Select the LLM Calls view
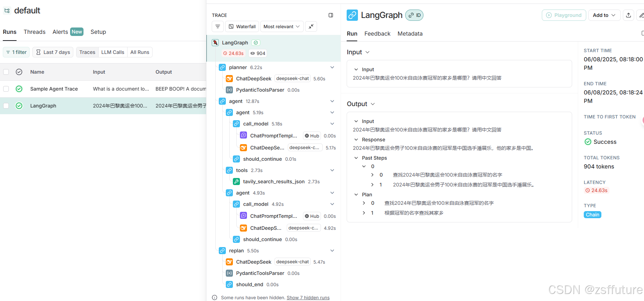This screenshot has width=644, height=301. 113,52
